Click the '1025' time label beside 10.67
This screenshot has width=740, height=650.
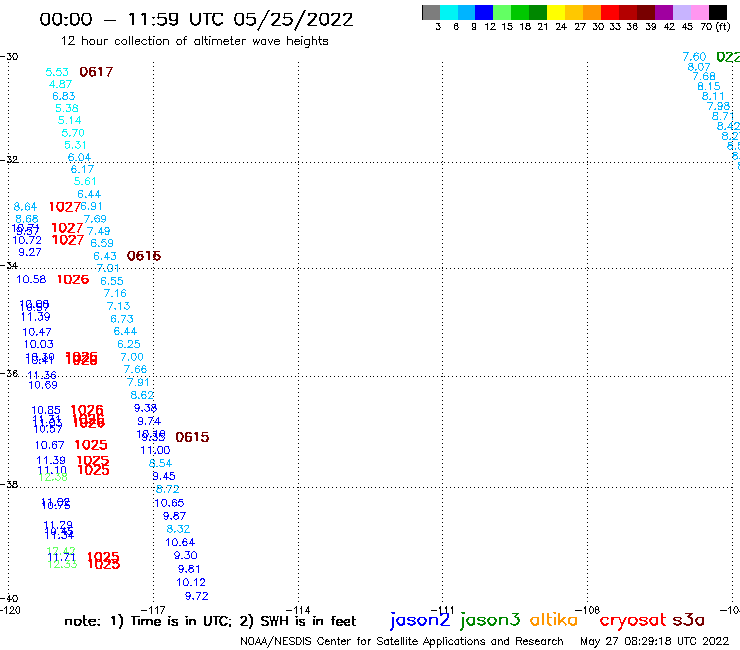[x=91, y=445]
